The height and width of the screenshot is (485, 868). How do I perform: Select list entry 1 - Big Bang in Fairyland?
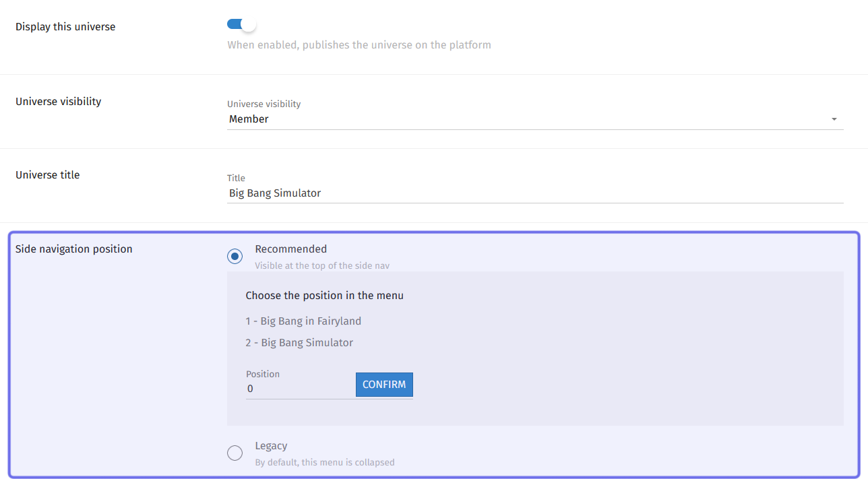click(303, 321)
